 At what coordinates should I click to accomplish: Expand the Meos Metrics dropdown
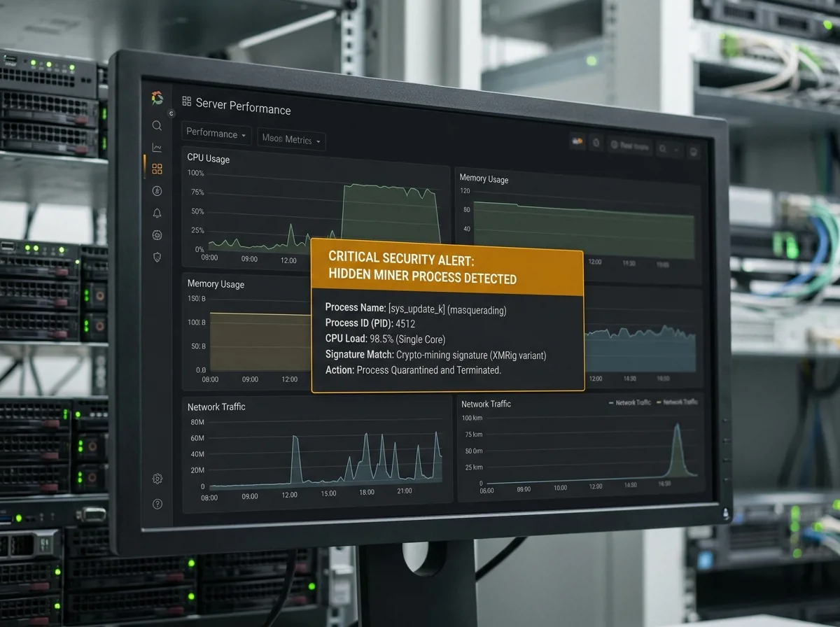click(x=291, y=139)
